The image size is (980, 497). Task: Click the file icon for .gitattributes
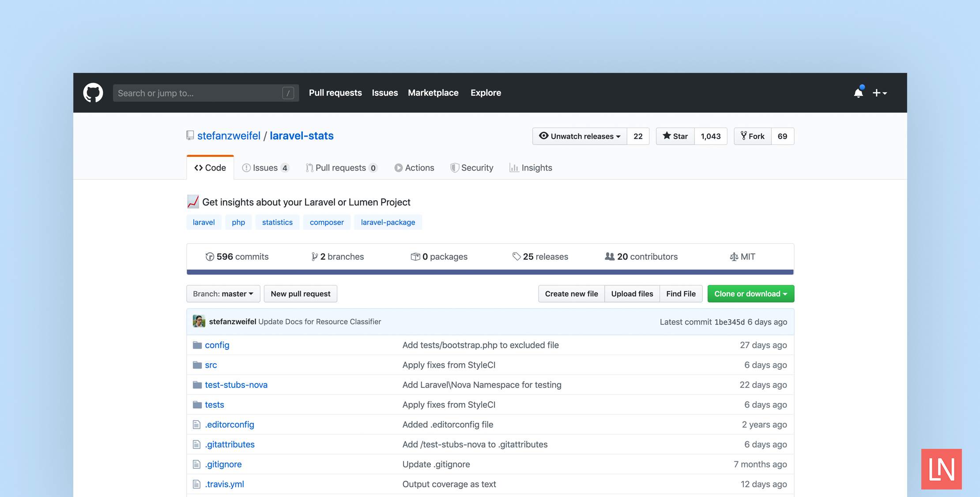tap(196, 444)
